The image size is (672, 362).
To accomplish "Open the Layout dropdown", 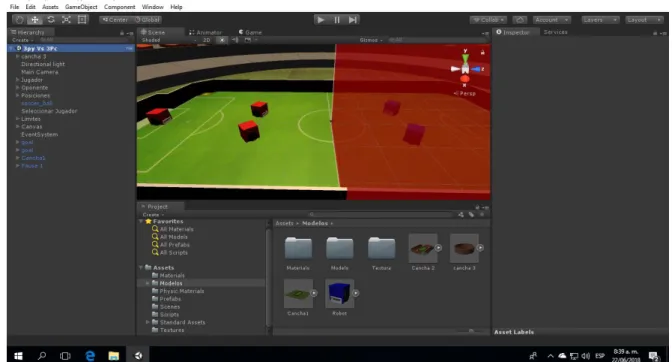I will (644, 20).
